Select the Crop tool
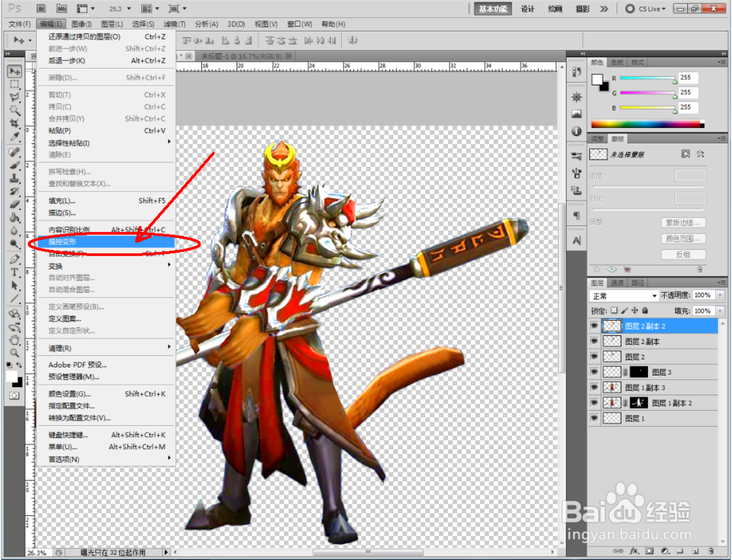732x560 pixels. pos(15,124)
